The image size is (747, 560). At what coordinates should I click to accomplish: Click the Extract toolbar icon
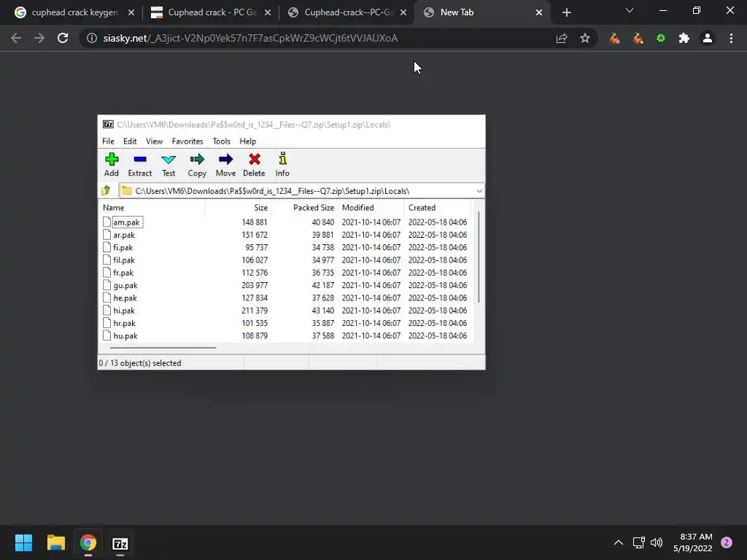point(139,164)
